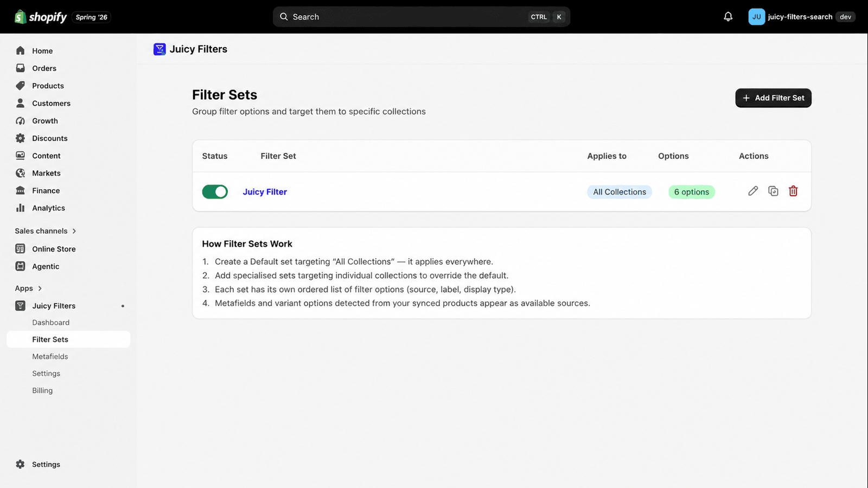Click the Markets globe icon
Screen dimensions: 868x488
21,173
